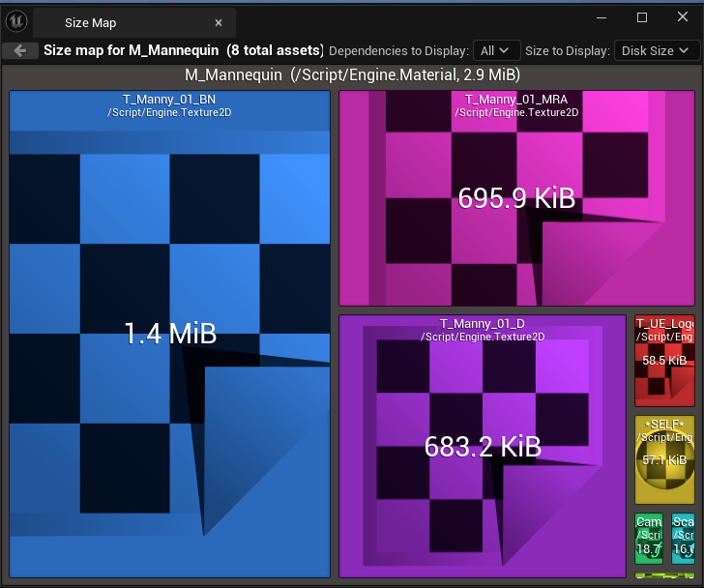Screen dimensions: 704x588
Task: Click the 683.2 KiB size label
Action: [x=482, y=446]
